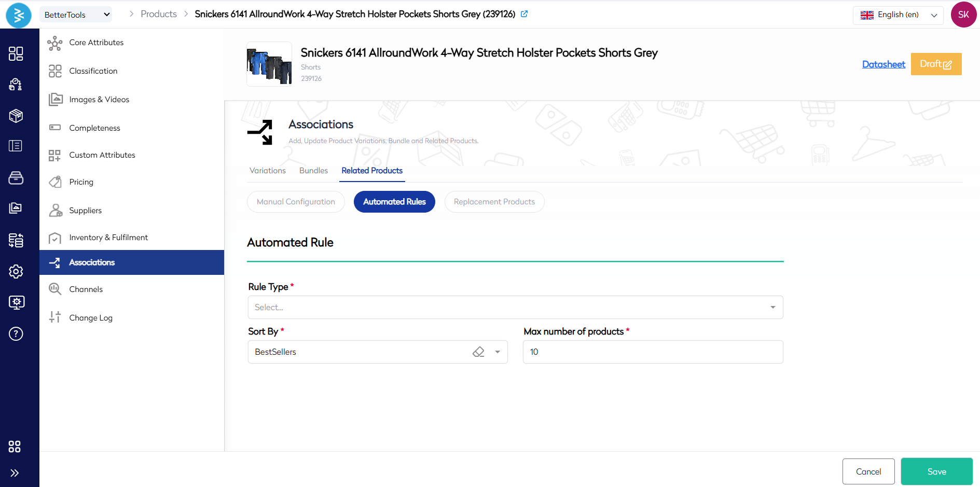Select the Manual Configuration option
980x487 pixels.
[x=296, y=202]
